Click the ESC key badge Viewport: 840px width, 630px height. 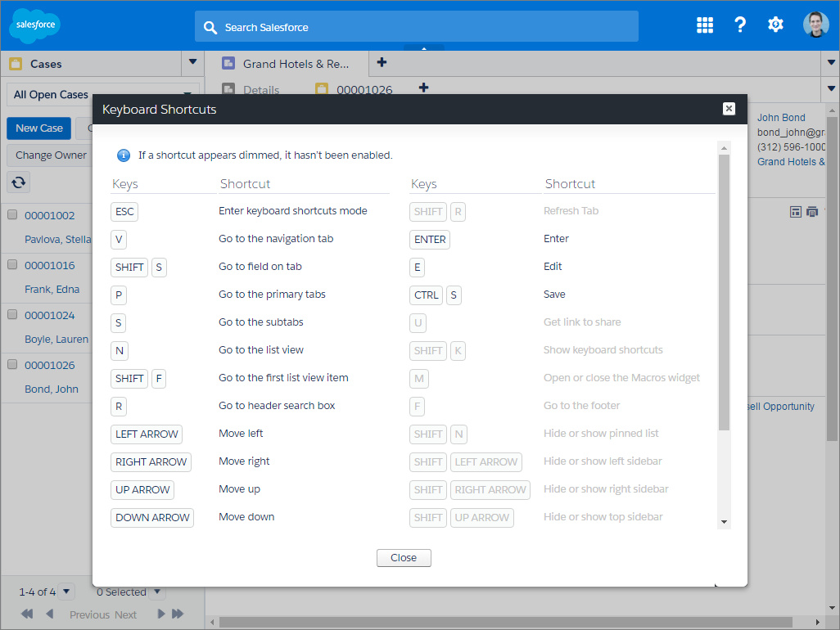124,211
